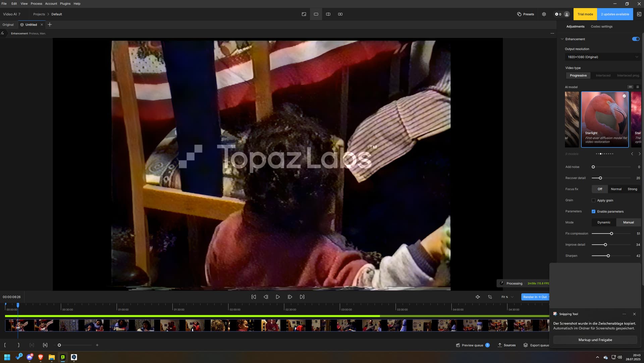
Task: Switch Mode to Dynamic
Action: (x=604, y=222)
